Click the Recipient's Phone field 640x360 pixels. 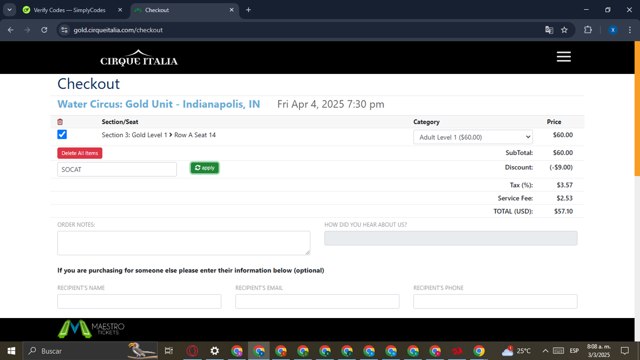(495, 301)
